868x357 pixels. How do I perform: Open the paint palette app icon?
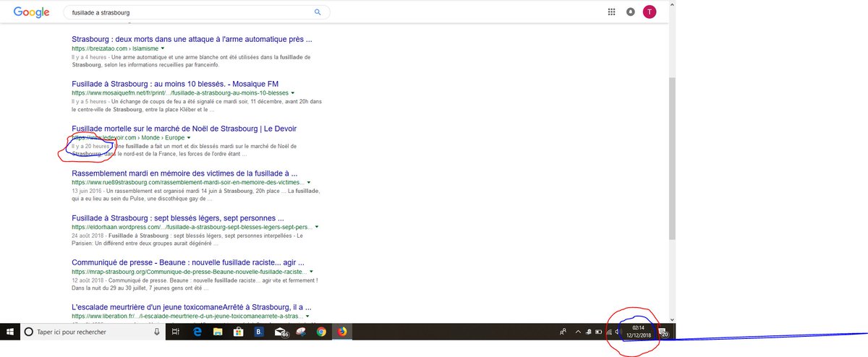[301, 332]
